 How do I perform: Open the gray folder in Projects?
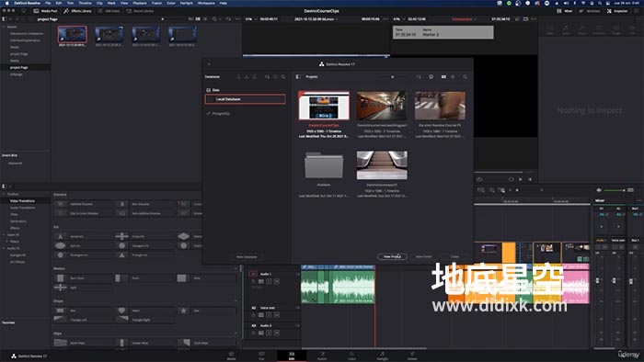[x=324, y=165]
